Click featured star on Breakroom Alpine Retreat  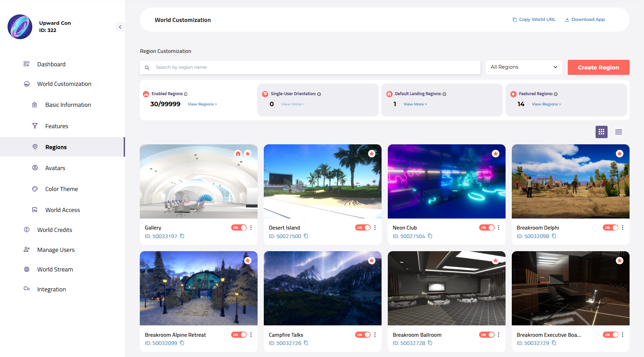click(248, 260)
